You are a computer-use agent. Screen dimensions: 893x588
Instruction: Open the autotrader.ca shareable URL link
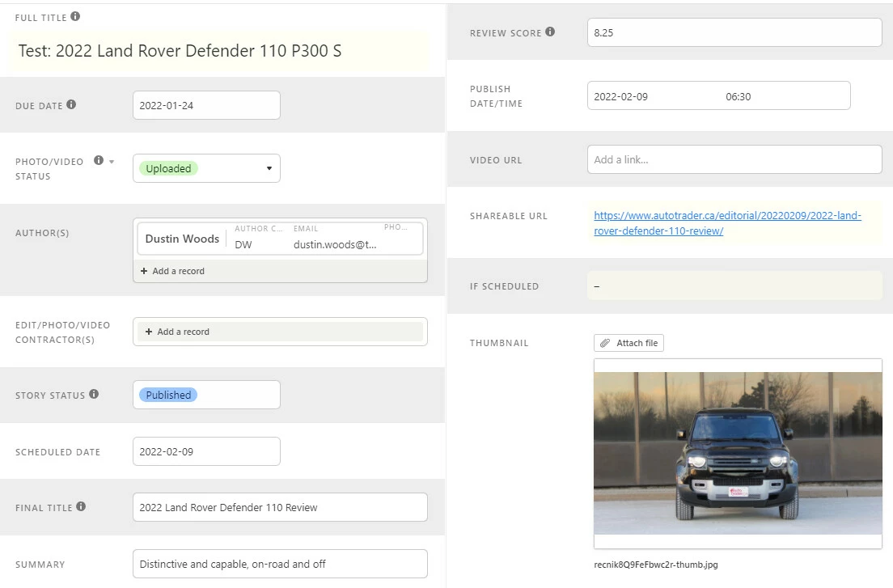click(x=727, y=223)
